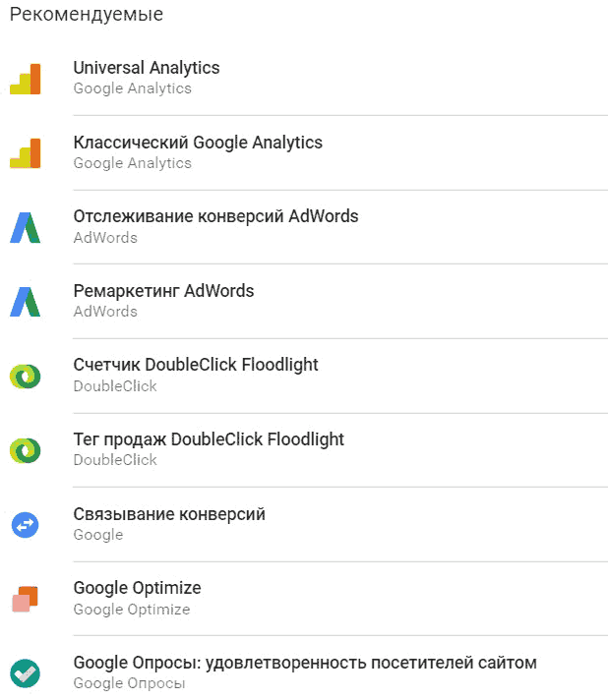
Task: Click the Отслеживание конверсий AdWords logo icon
Action: pyautogui.click(x=26, y=227)
